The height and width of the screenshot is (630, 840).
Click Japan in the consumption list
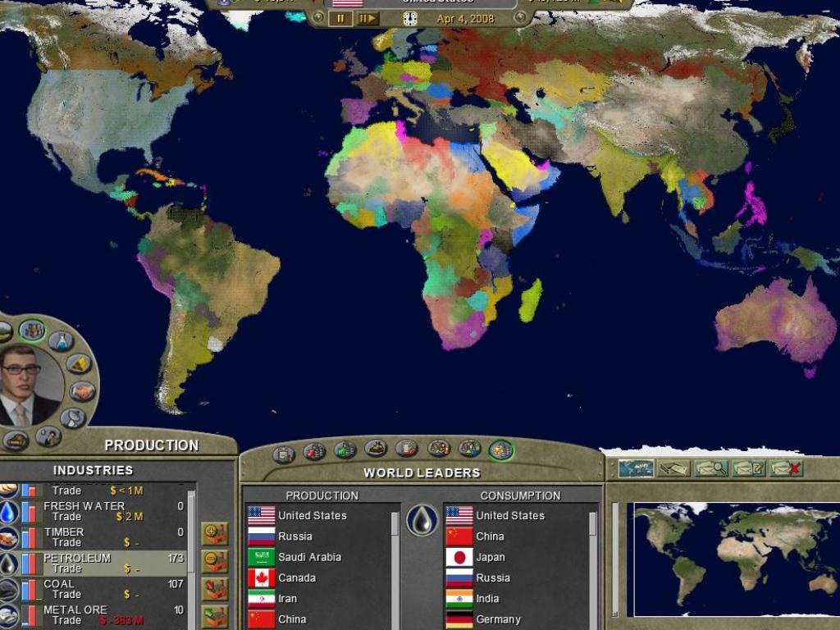click(x=491, y=557)
